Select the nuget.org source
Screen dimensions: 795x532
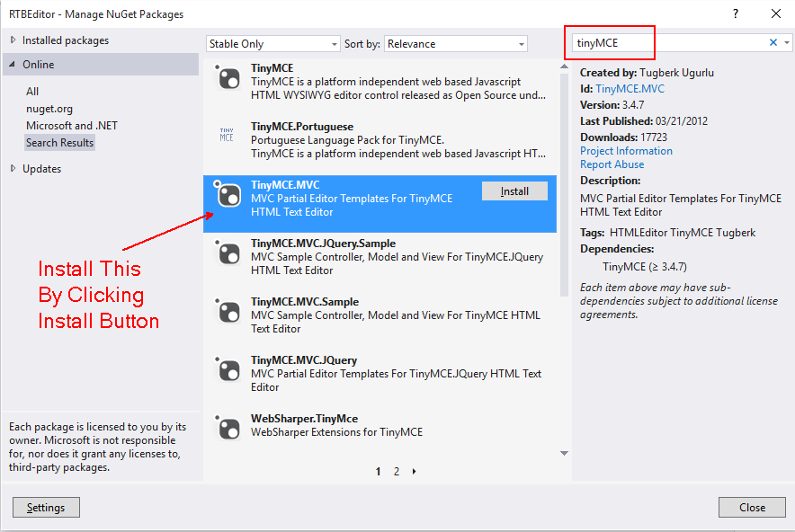click(x=49, y=109)
